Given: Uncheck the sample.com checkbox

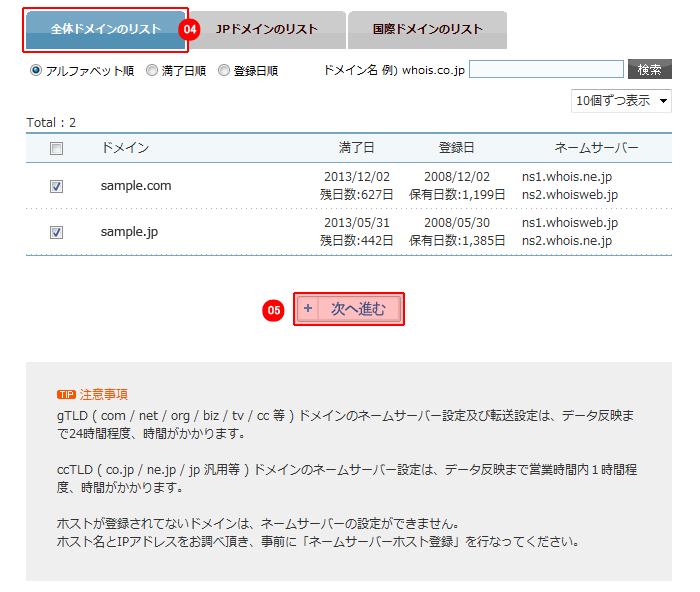Looking at the screenshot, I should tap(57, 186).
